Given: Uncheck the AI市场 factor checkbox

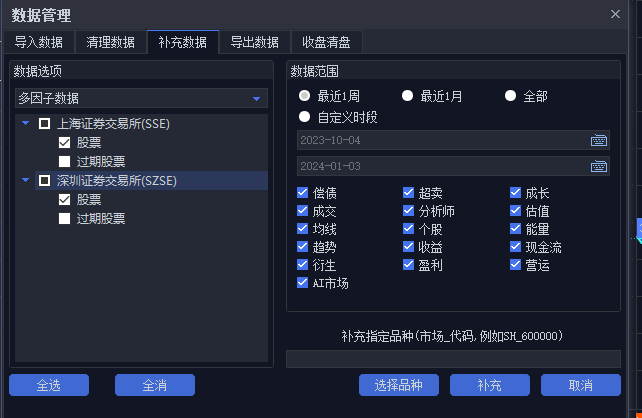Looking at the screenshot, I should (302, 282).
